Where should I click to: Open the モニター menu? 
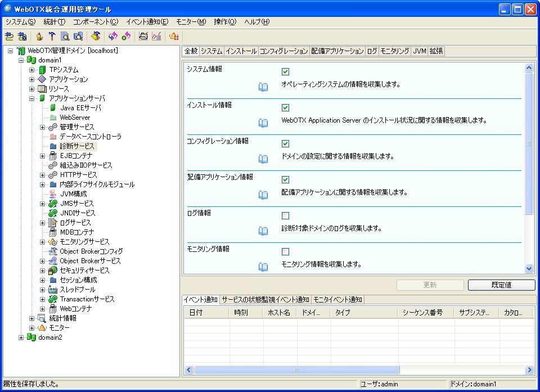(191, 22)
